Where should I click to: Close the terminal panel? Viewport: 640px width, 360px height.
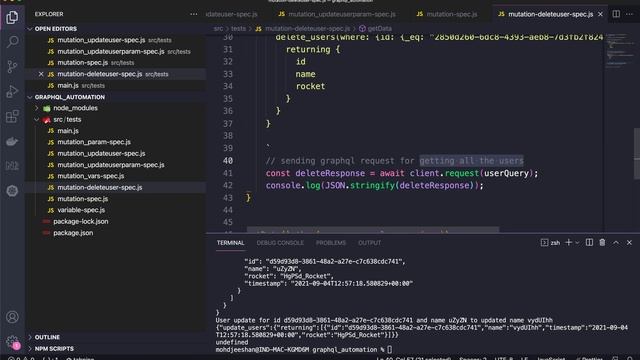(x=629, y=242)
